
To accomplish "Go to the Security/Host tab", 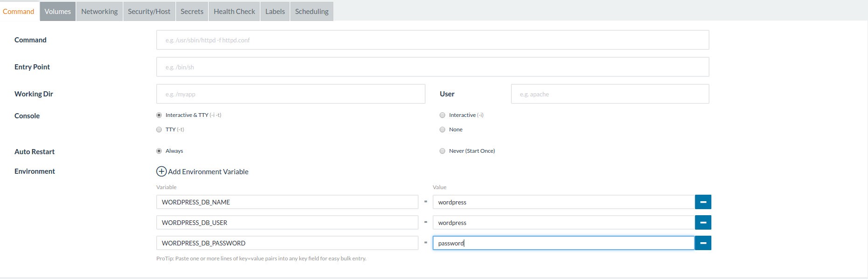I will 149,12.
